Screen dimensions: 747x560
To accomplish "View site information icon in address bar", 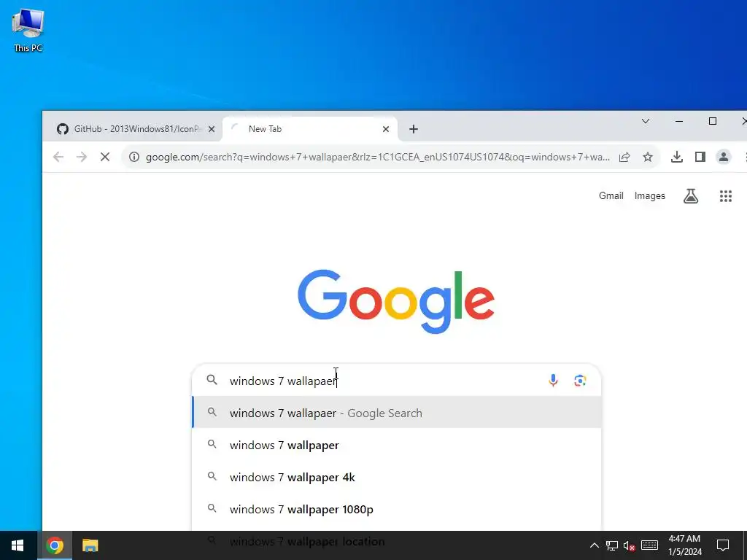I will tap(134, 157).
